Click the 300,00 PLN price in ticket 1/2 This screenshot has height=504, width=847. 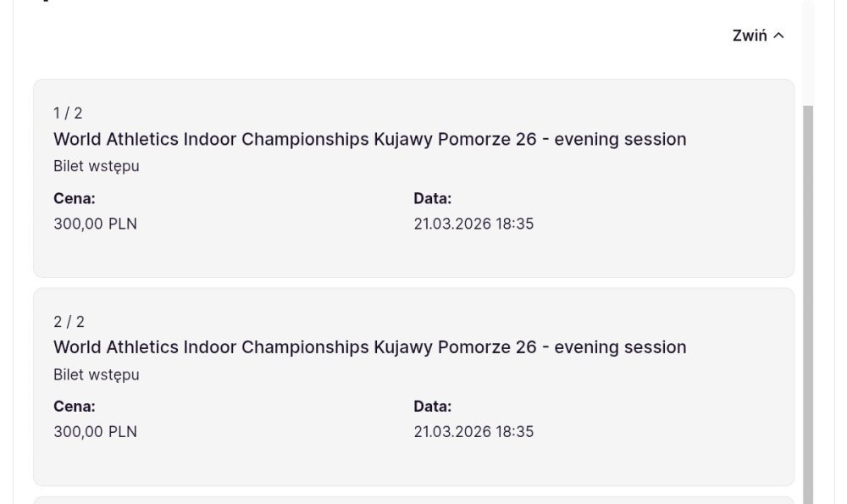95,224
